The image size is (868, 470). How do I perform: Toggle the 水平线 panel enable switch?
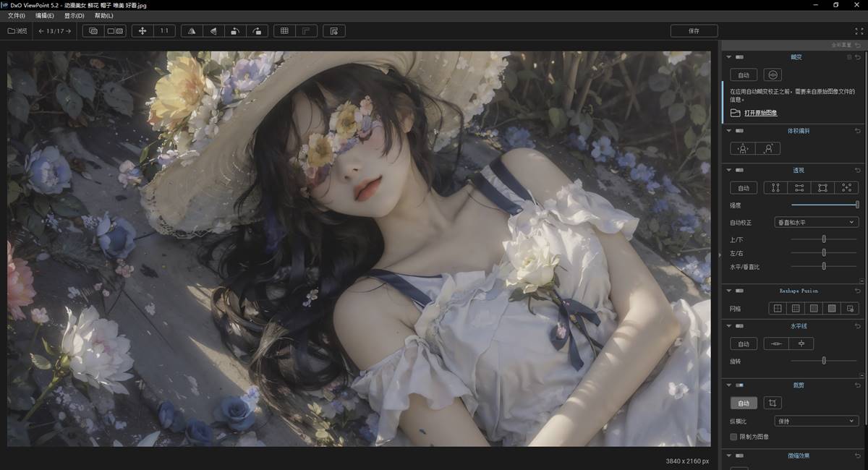click(x=739, y=326)
